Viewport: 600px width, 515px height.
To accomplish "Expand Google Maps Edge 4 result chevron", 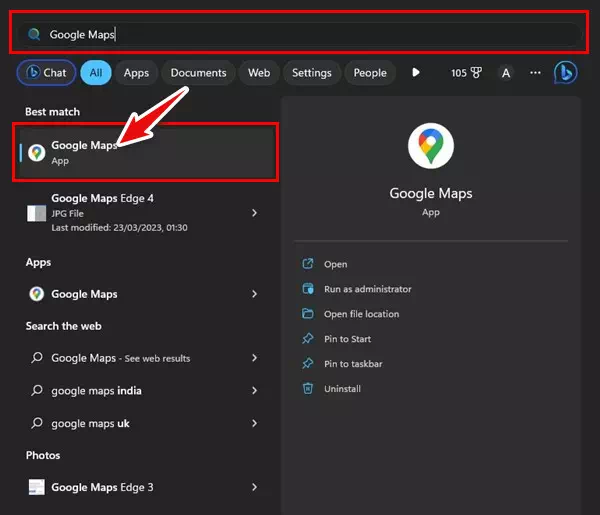I will click(x=254, y=213).
